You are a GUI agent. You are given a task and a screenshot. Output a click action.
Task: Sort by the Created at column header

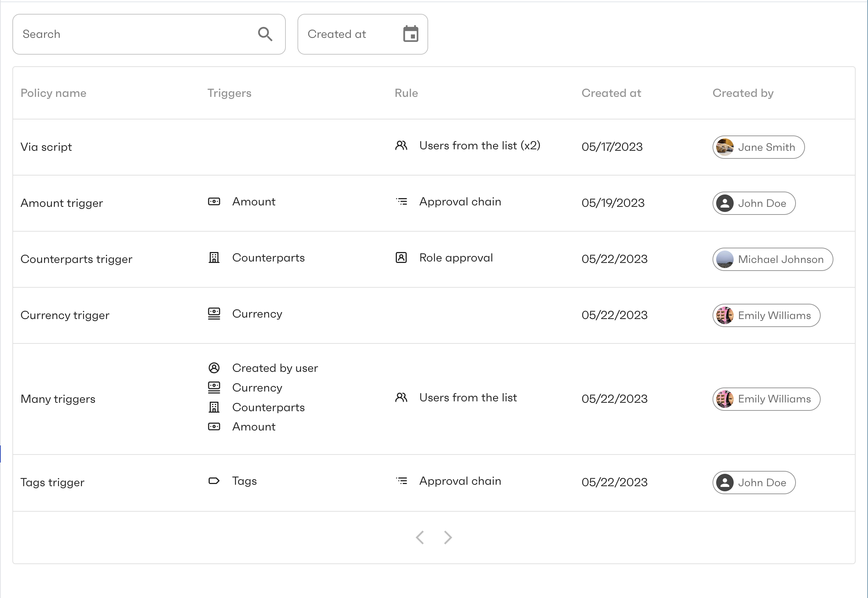click(611, 93)
